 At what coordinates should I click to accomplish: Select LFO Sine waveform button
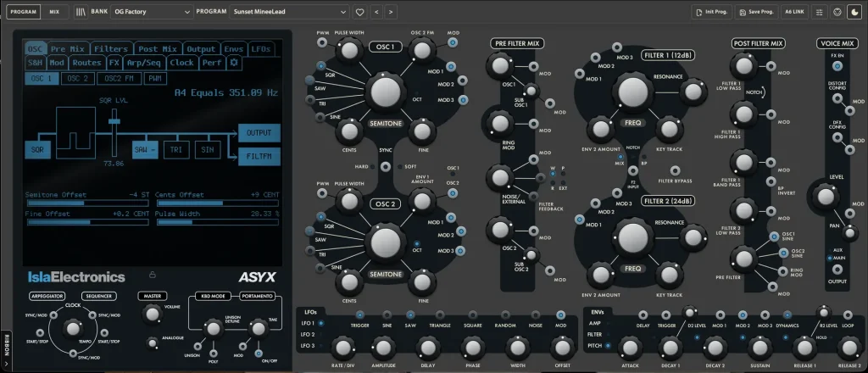[x=387, y=315]
